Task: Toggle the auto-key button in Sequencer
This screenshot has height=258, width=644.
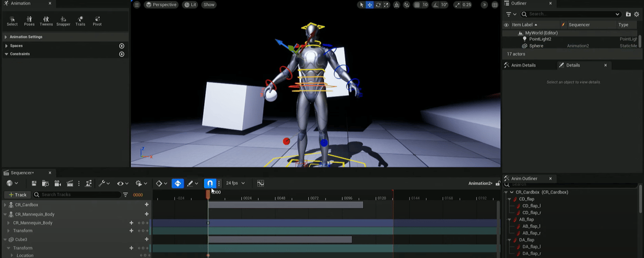Action: tap(178, 183)
